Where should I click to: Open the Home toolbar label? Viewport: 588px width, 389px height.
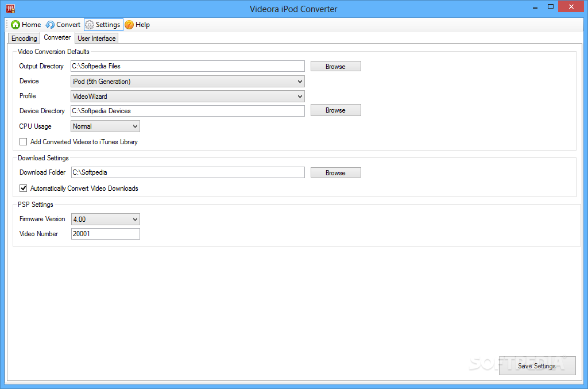tap(31, 24)
